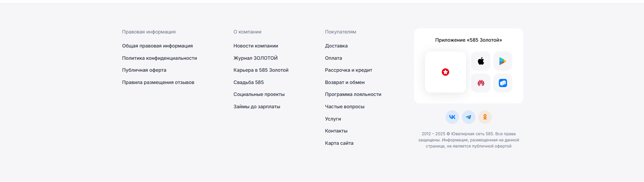
Task: Open Программа лояльности link
Action: click(353, 94)
